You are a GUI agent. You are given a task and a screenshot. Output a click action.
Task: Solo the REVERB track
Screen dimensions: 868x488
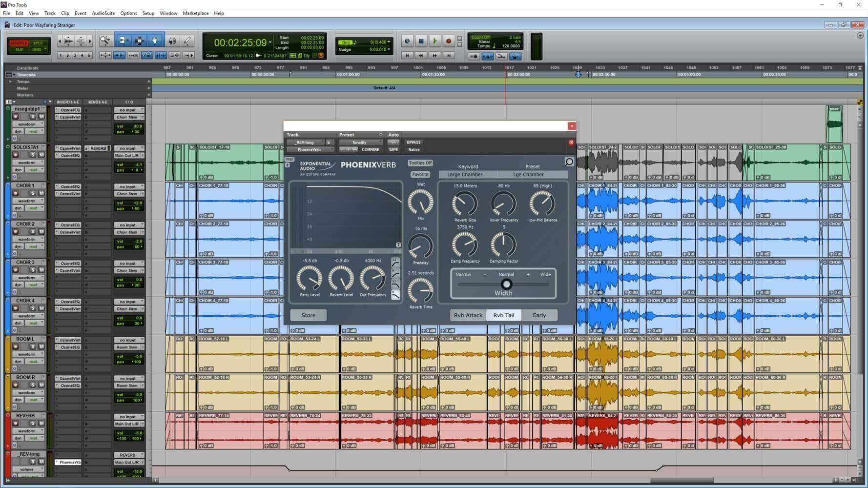click(33, 423)
